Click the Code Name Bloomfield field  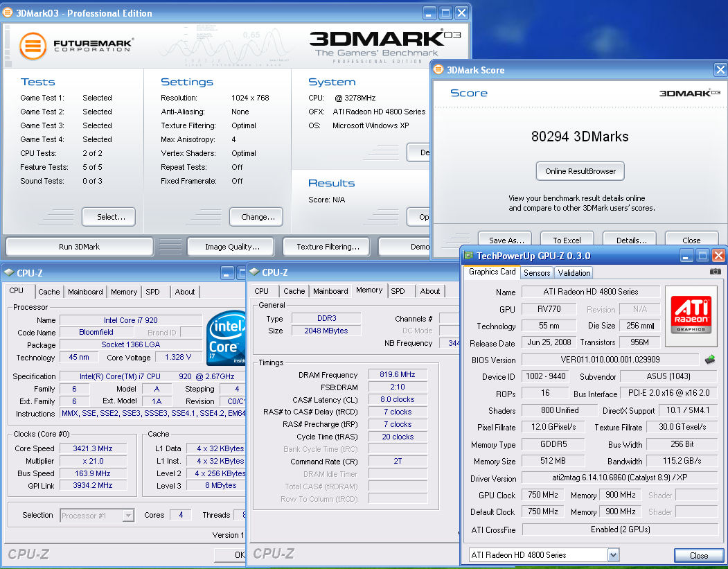click(96, 332)
